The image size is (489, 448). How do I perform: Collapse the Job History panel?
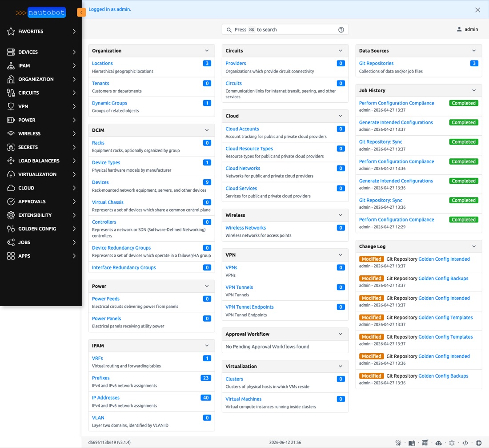click(x=474, y=91)
